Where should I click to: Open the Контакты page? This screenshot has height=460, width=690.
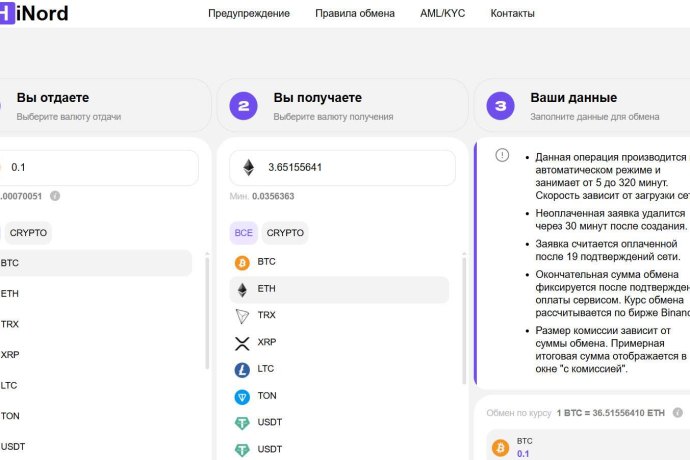[x=512, y=14]
